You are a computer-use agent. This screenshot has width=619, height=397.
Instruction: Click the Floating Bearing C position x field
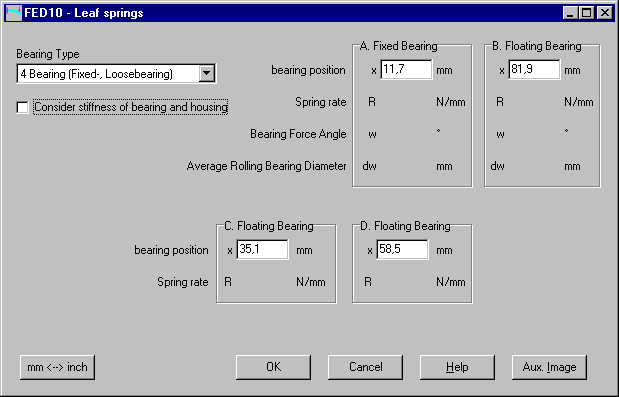[x=262, y=249]
